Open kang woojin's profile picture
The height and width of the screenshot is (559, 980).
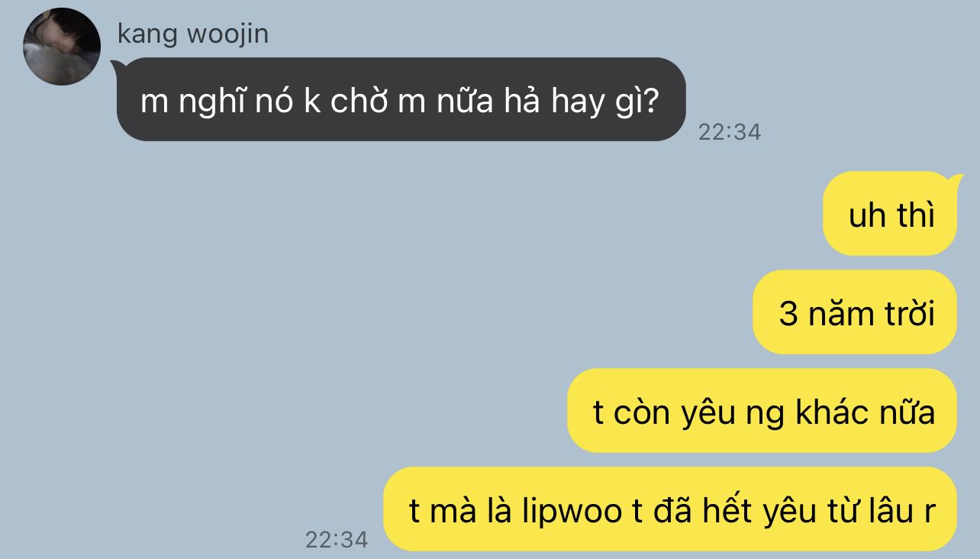point(62,47)
